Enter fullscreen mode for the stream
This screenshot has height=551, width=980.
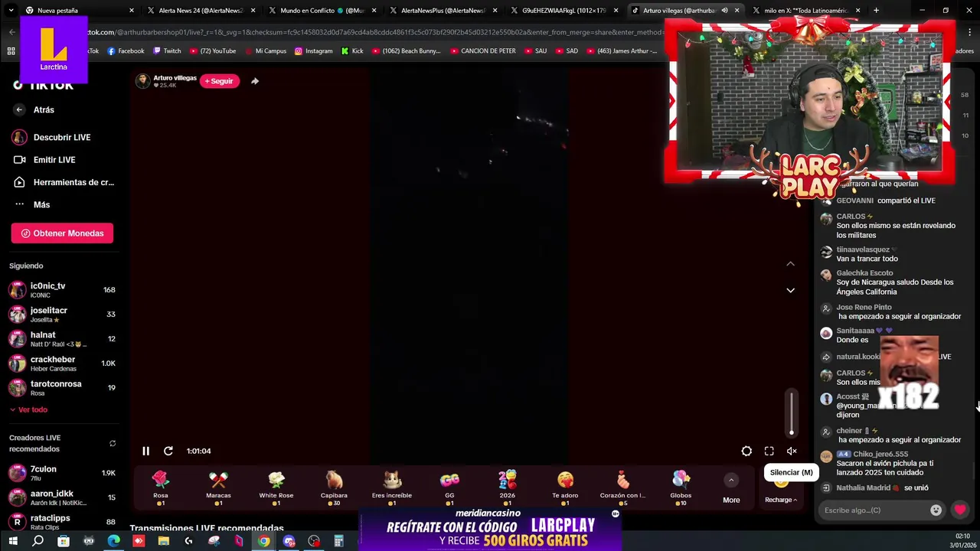click(769, 452)
